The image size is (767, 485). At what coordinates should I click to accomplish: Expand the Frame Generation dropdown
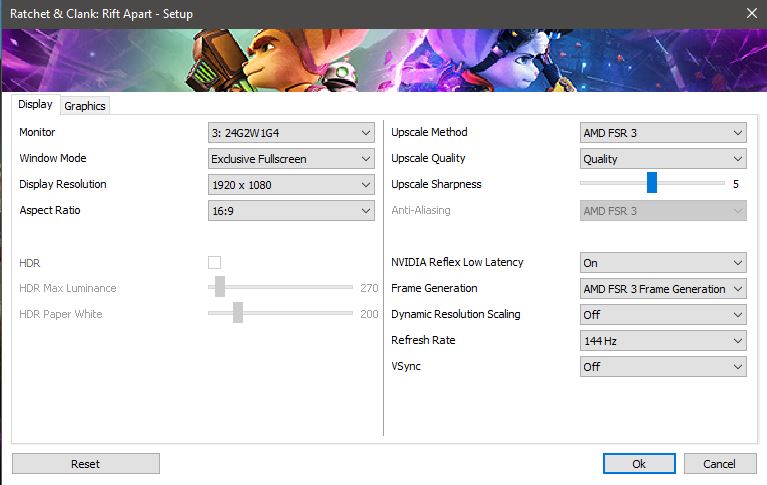point(663,289)
